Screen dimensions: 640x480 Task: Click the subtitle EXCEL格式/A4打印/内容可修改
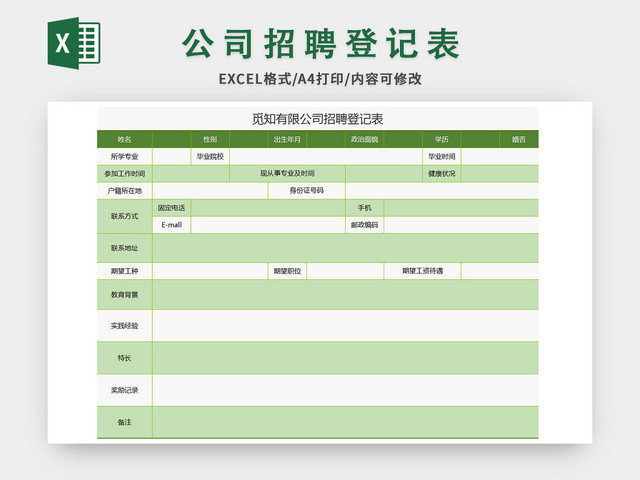tap(320, 79)
